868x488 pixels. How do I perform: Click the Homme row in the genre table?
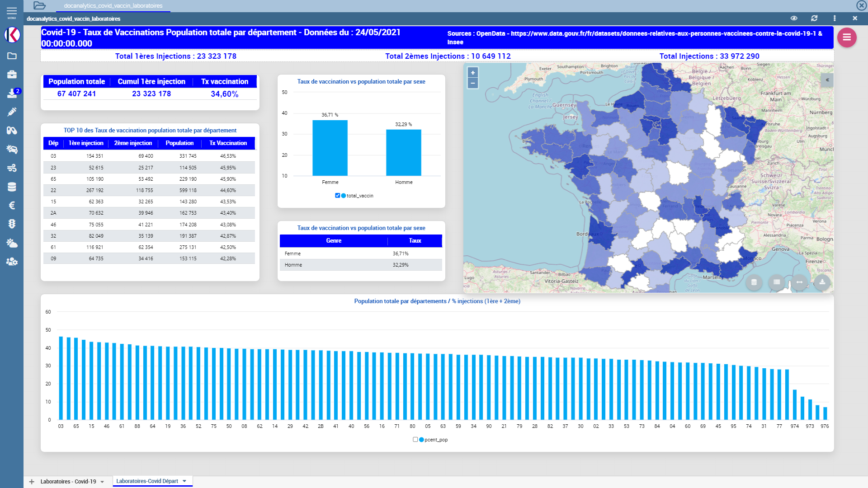[361, 265]
